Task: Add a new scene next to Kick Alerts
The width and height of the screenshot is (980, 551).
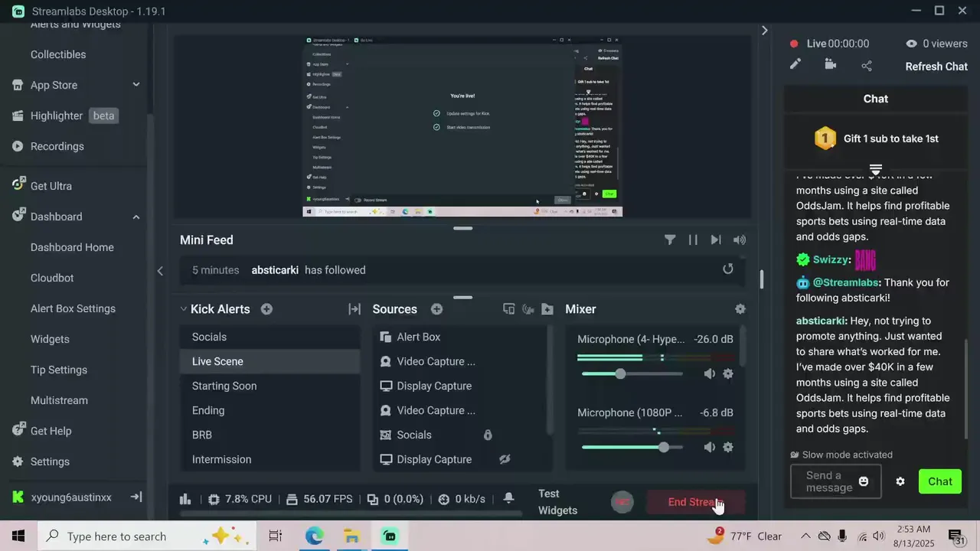Action: (266, 309)
